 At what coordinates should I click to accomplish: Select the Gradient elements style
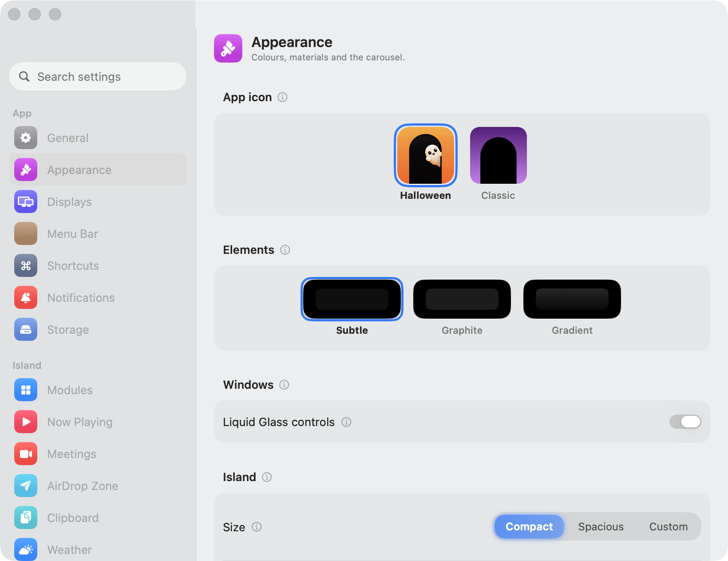pos(572,299)
